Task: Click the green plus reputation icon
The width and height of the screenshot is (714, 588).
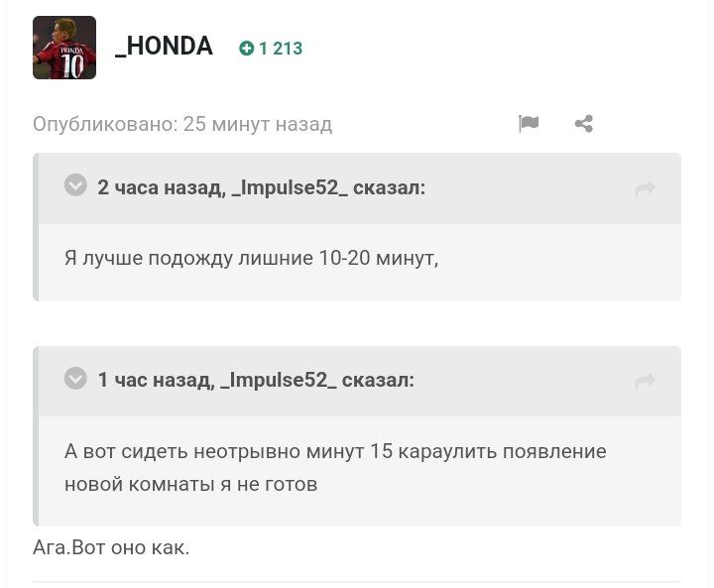Action: [x=247, y=49]
